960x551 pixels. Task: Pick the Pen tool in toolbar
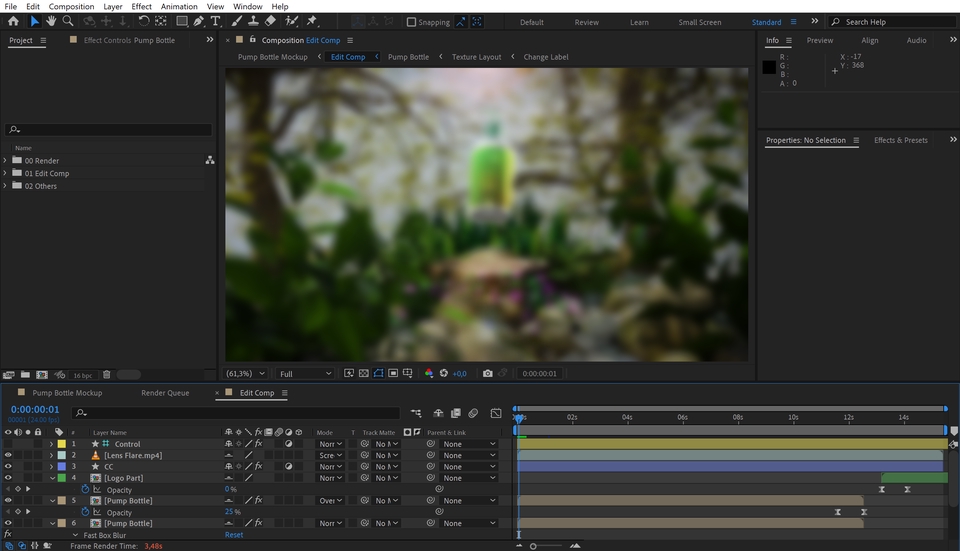[x=198, y=21]
